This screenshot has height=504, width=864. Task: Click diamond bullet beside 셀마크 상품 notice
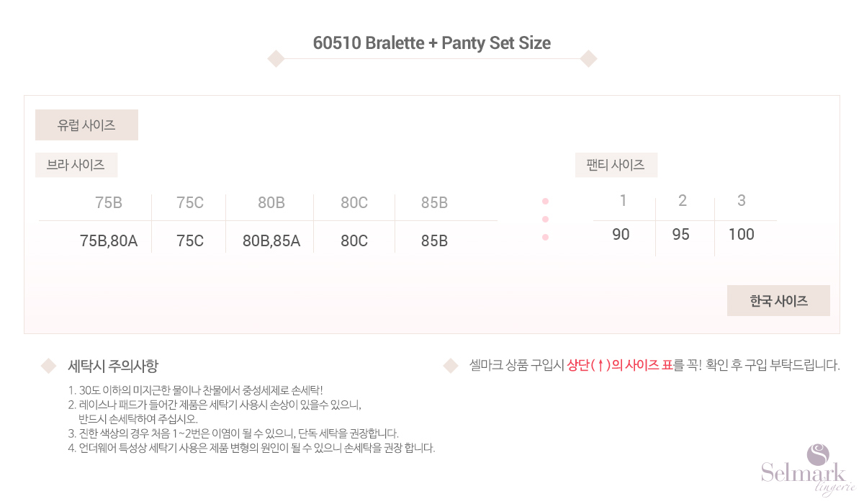coord(451,366)
